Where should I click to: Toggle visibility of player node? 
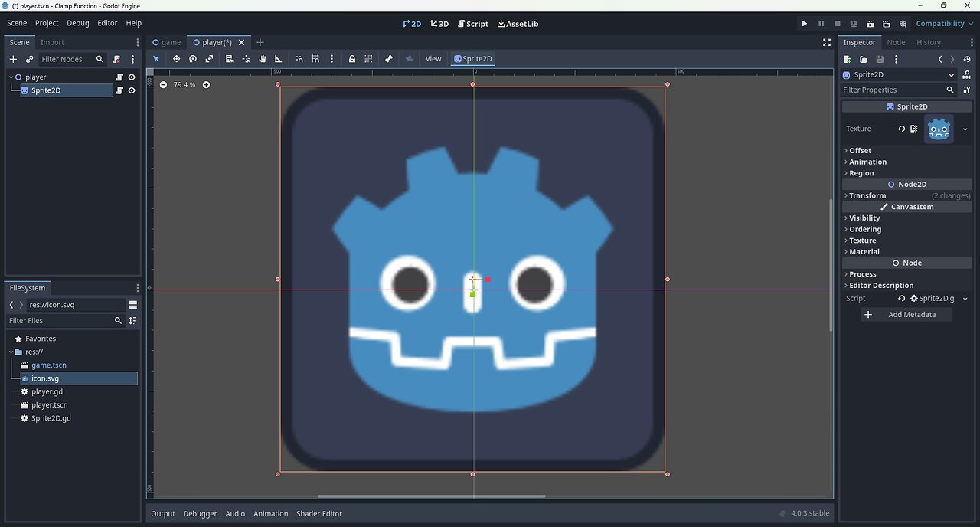click(x=132, y=77)
